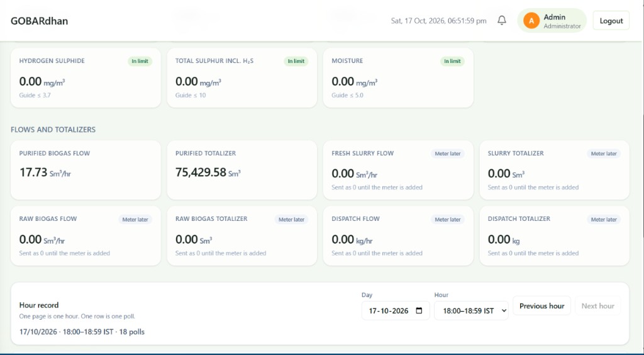Screen dimensions: 644x355
Task: Click the 75,429.58 Sm³ value
Action: pos(208,172)
